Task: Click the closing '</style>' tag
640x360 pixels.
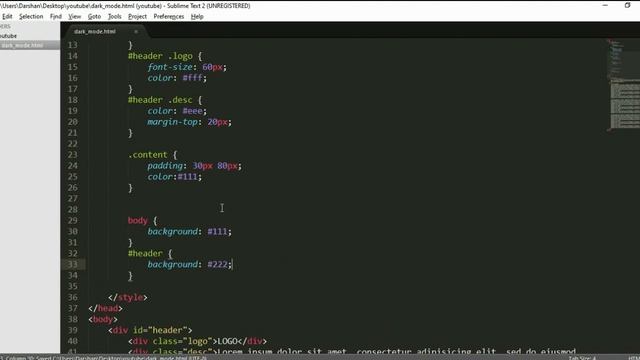Action: tap(128, 298)
